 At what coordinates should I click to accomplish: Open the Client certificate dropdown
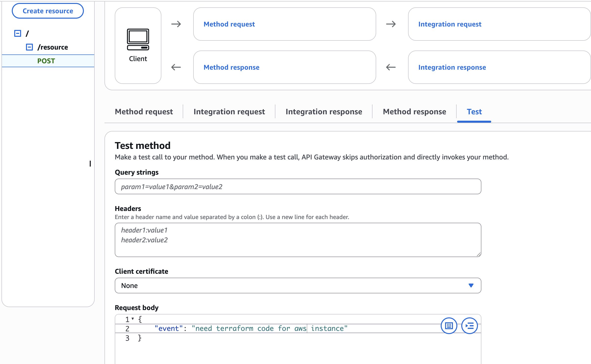[x=298, y=286]
